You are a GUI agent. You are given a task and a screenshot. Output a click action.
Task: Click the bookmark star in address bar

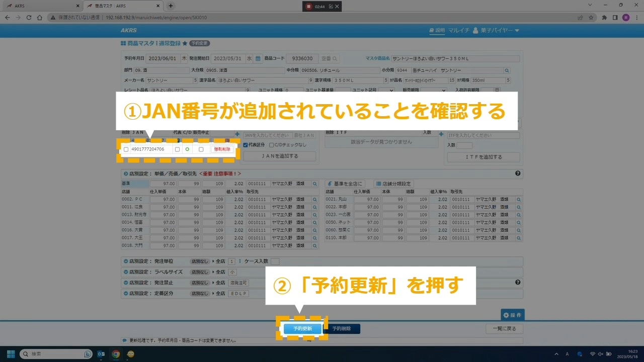[x=591, y=17]
